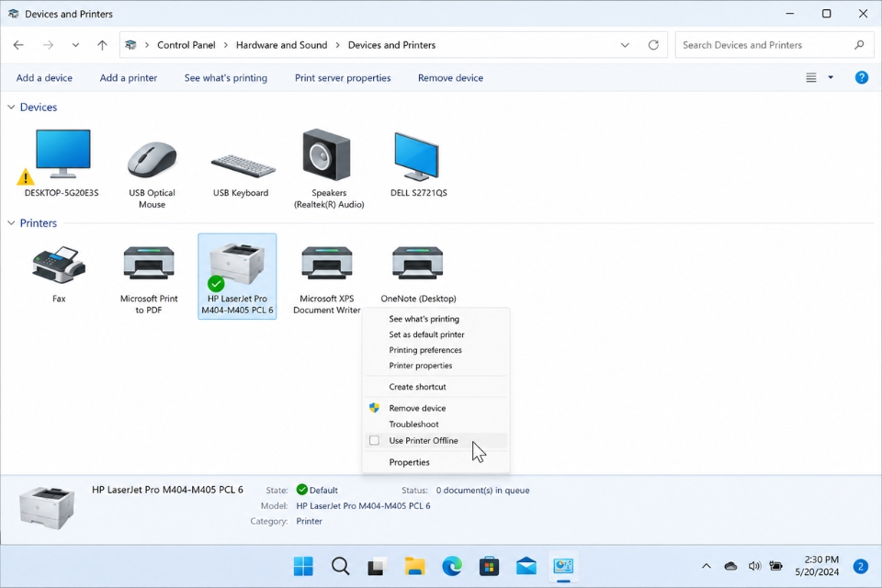Click the OneDrive cloud tray icon
882x588 pixels.
[730, 566]
